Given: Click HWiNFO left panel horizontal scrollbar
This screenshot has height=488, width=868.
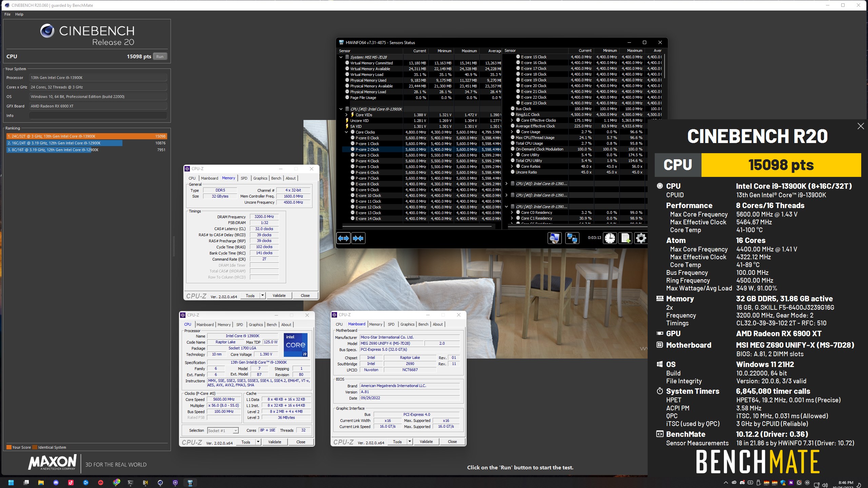Looking at the screenshot, I should click(x=417, y=226).
